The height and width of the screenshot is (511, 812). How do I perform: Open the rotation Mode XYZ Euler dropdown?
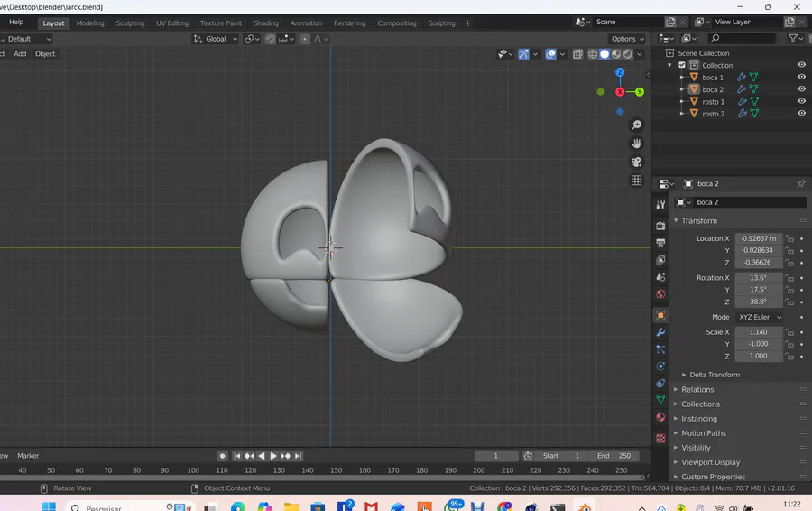760,317
